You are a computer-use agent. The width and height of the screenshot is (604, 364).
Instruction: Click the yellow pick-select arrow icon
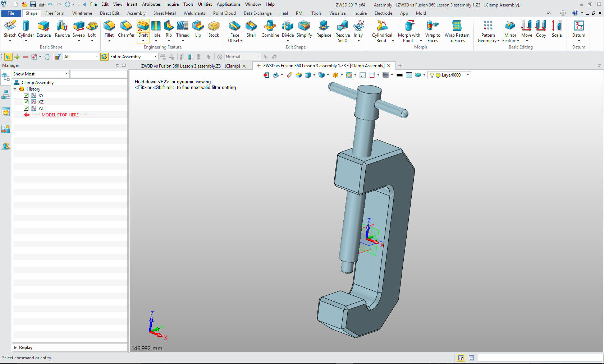pyautogui.click(x=8, y=57)
